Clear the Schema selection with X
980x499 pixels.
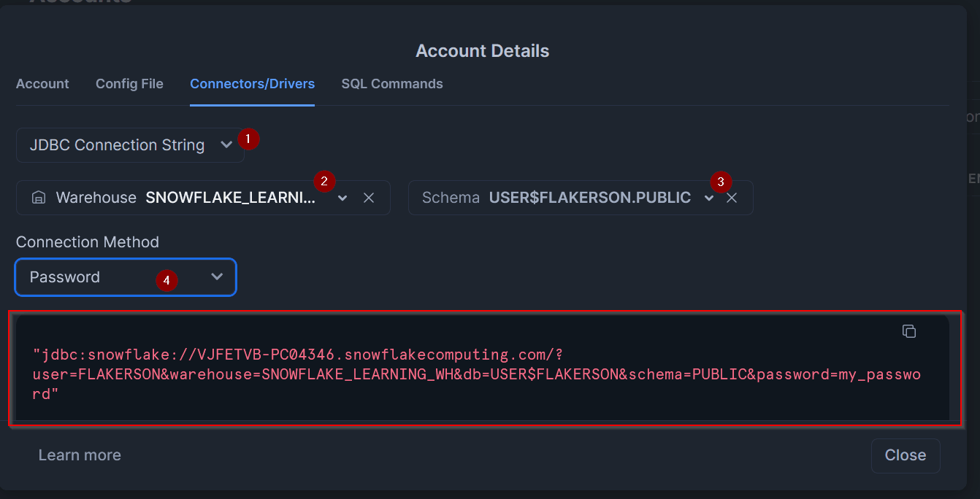click(x=732, y=198)
